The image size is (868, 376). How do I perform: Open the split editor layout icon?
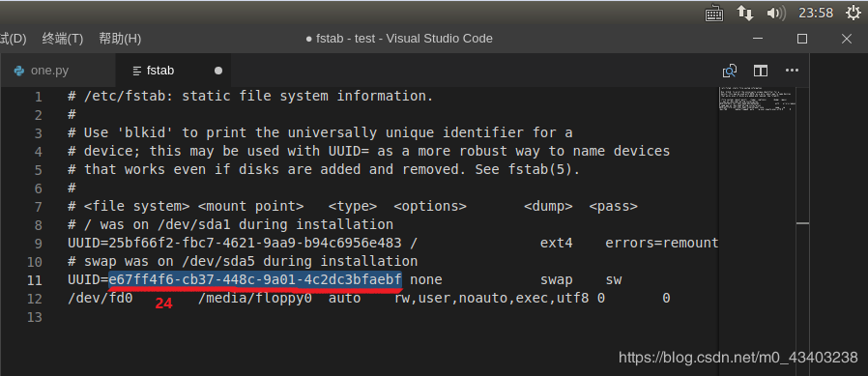point(761,71)
